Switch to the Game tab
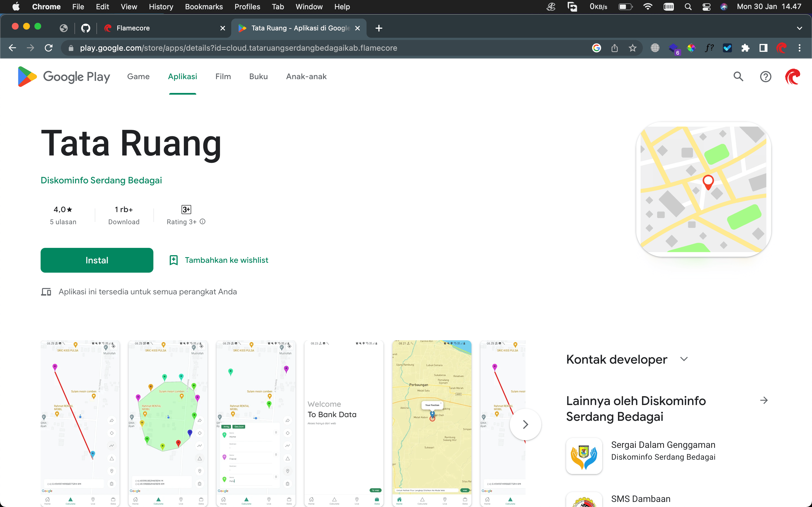Viewport: 812px width, 507px height. (138, 76)
